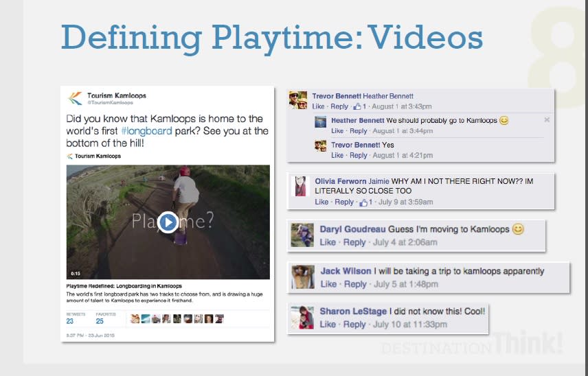Click Sharon LeStage's profile picture
The image size is (588, 376).
click(302, 317)
